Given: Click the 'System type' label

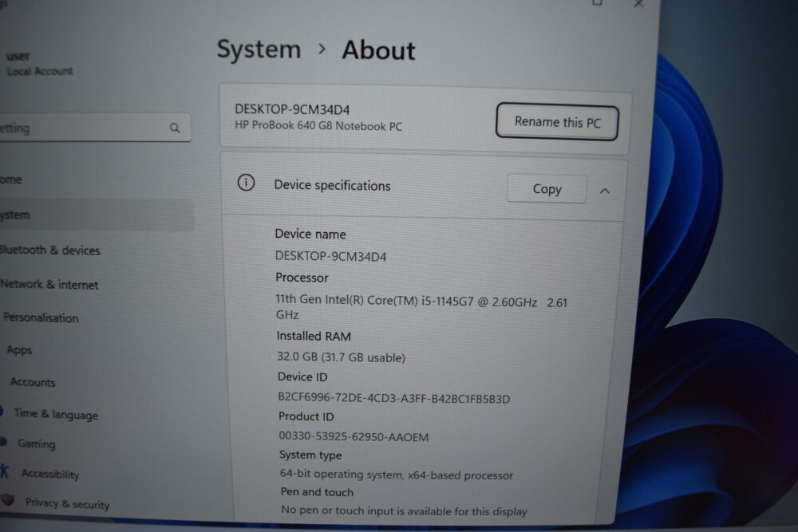Looking at the screenshot, I should click(x=310, y=455).
